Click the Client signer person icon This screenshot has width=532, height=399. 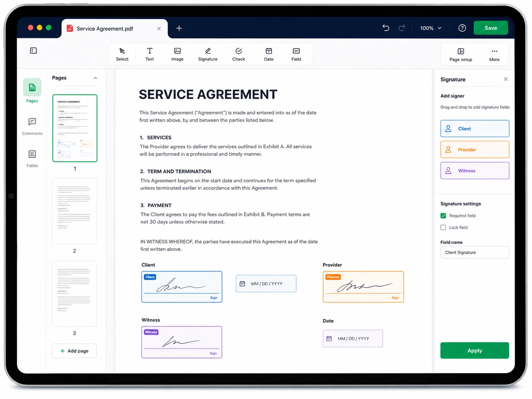point(448,128)
